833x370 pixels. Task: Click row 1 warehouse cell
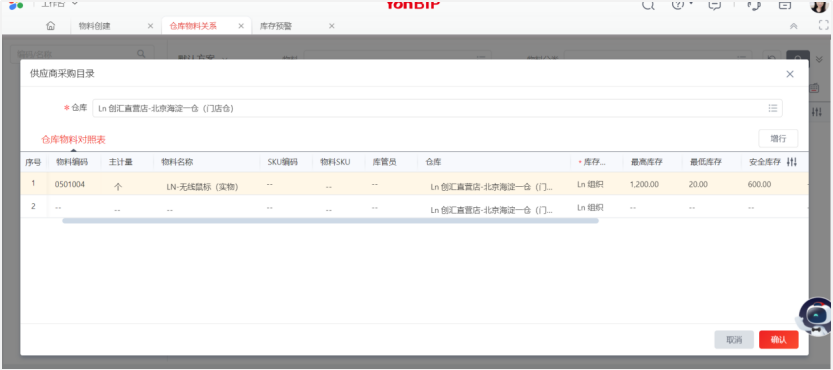(491, 187)
